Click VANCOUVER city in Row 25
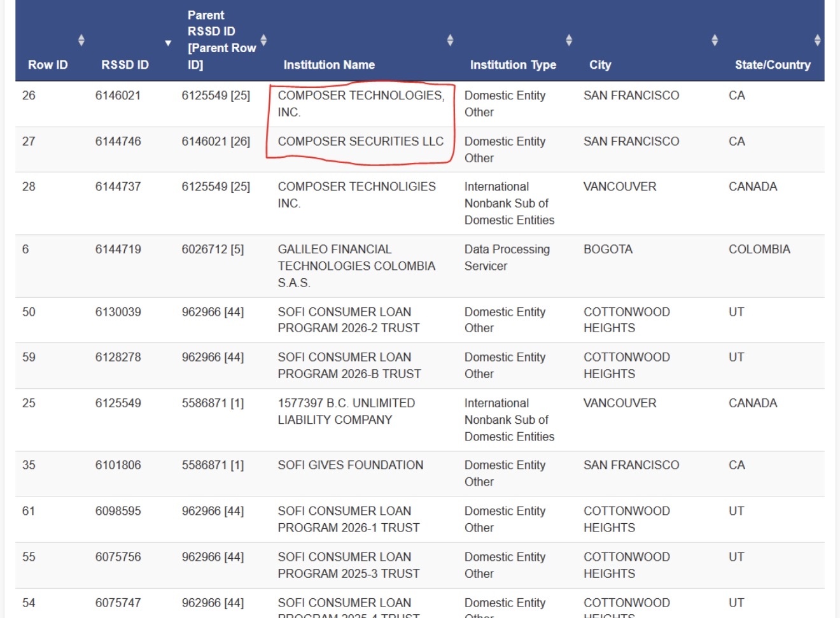Viewport: 840px width, 618px height. pos(620,403)
